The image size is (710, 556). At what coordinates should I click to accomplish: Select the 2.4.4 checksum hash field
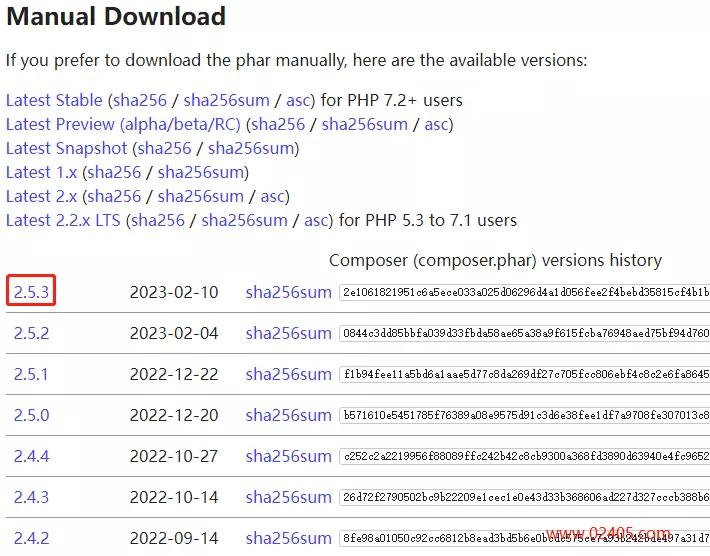(524, 456)
